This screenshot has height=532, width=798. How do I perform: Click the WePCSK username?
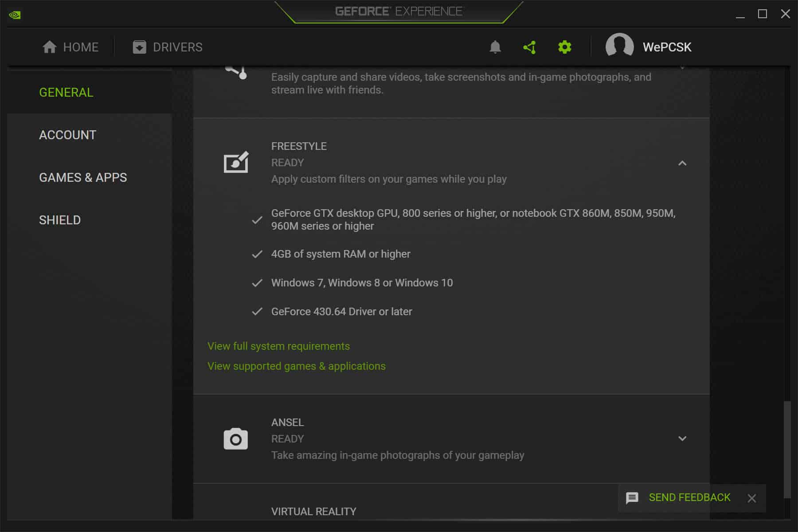[667, 47]
